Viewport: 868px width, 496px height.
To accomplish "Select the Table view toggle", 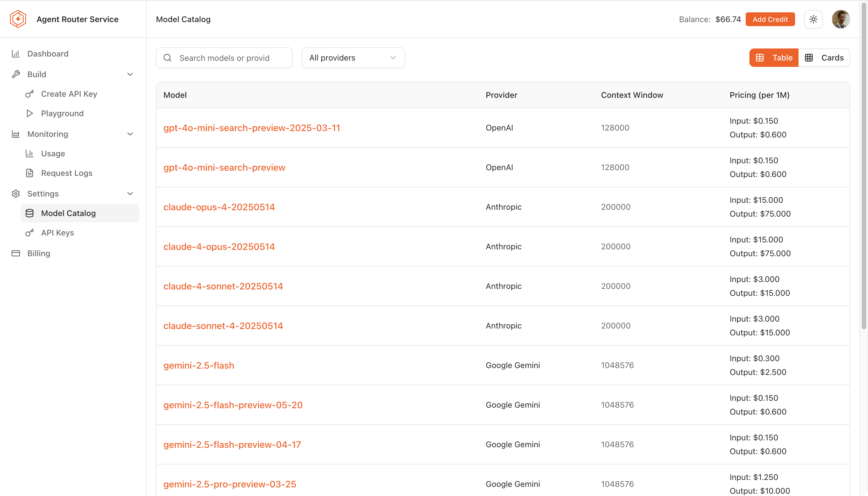I will (x=774, y=58).
